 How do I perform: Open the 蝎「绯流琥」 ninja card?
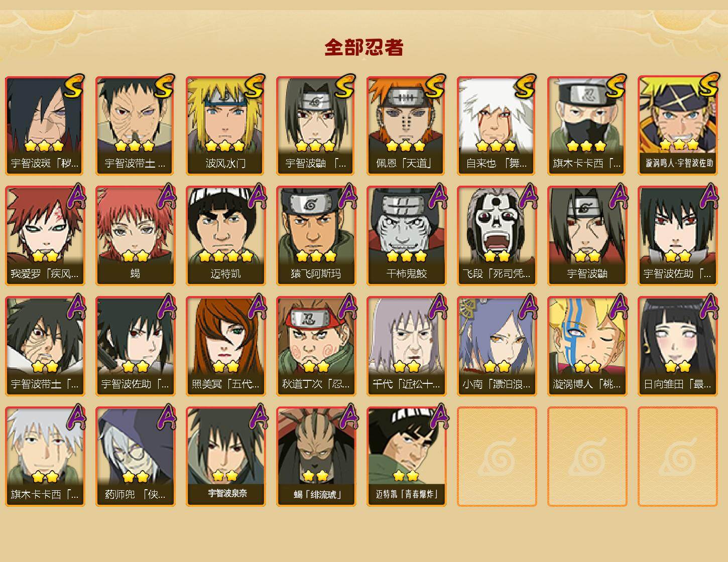(316, 457)
